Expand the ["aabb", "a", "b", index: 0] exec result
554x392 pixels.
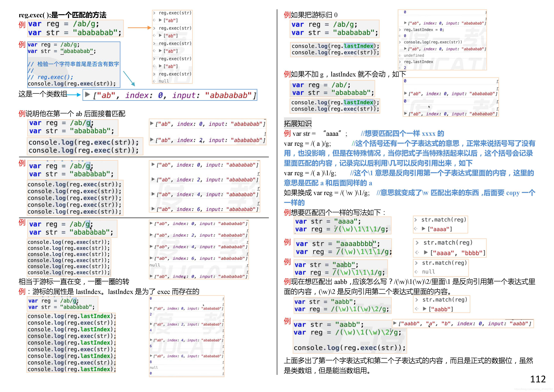pos(395,323)
